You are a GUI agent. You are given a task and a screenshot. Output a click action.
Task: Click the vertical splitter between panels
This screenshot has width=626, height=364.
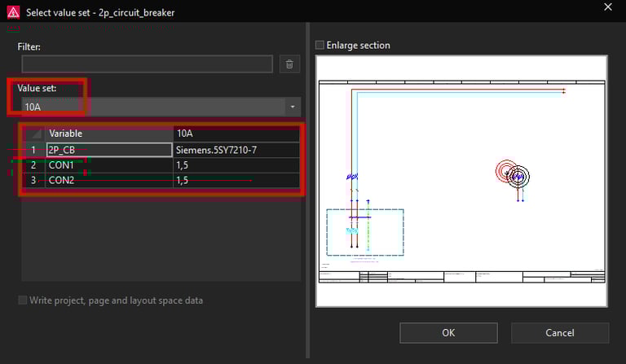coord(308,191)
